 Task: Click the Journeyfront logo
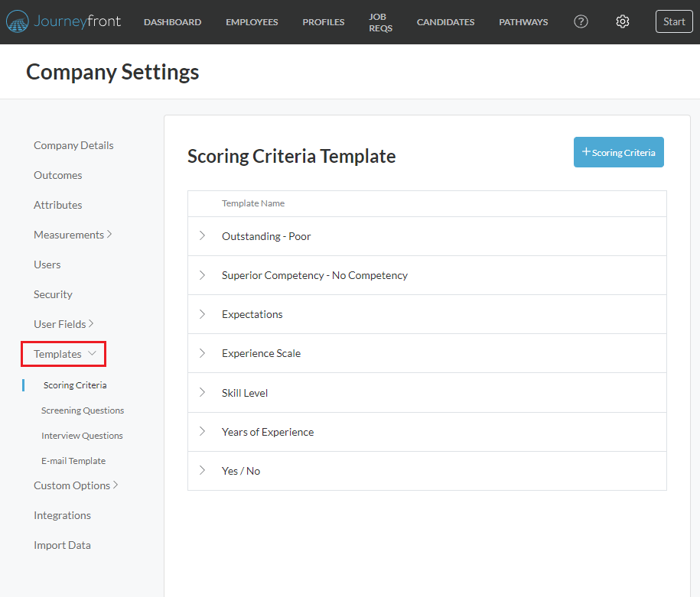(63, 21)
